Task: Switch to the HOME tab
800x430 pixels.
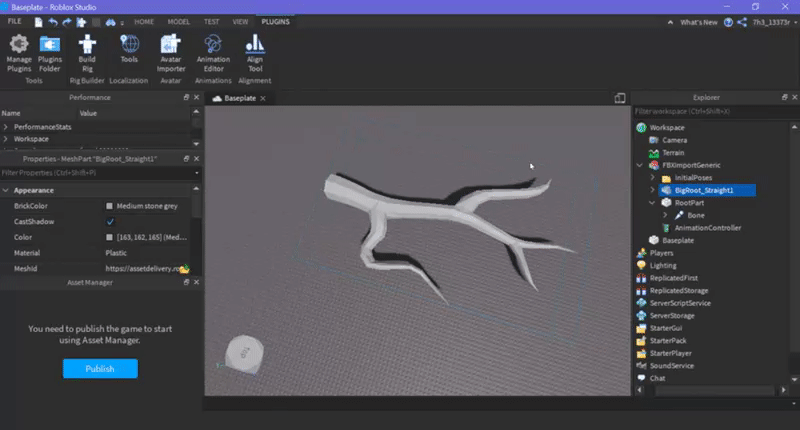Action: tap(144, 22)
